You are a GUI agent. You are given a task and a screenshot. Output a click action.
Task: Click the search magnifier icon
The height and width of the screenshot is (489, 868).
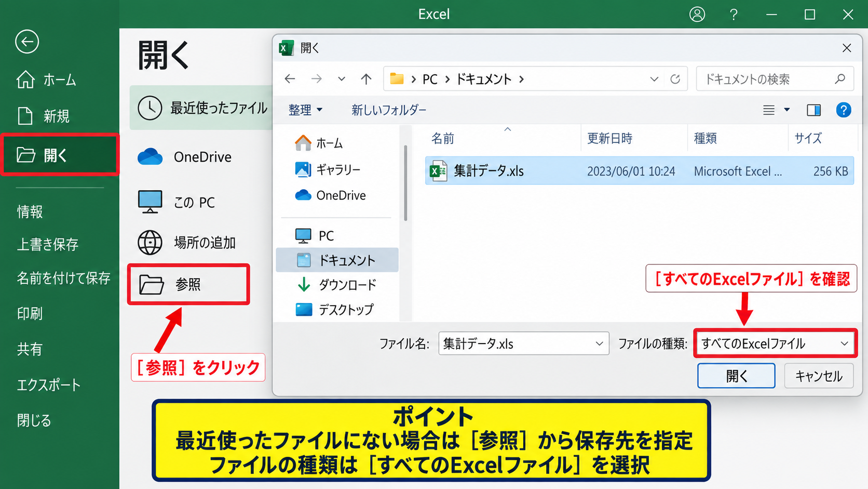coord(840,79)
